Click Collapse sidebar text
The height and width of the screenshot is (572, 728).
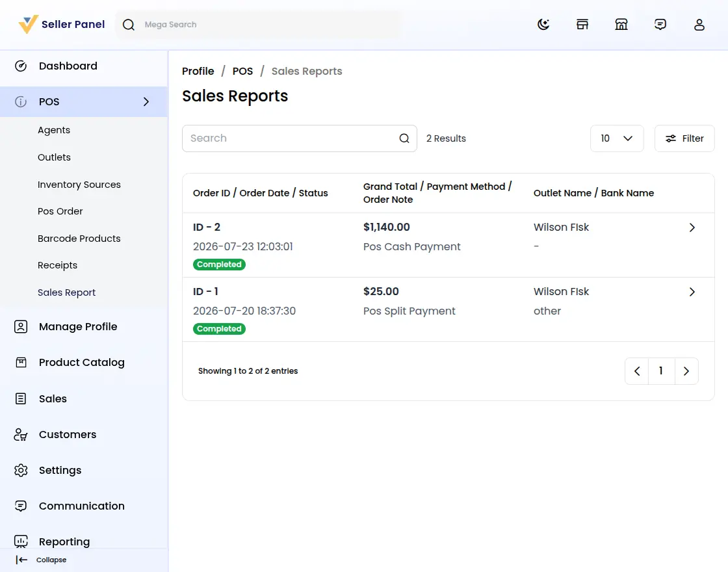click(x=51, y=560)
